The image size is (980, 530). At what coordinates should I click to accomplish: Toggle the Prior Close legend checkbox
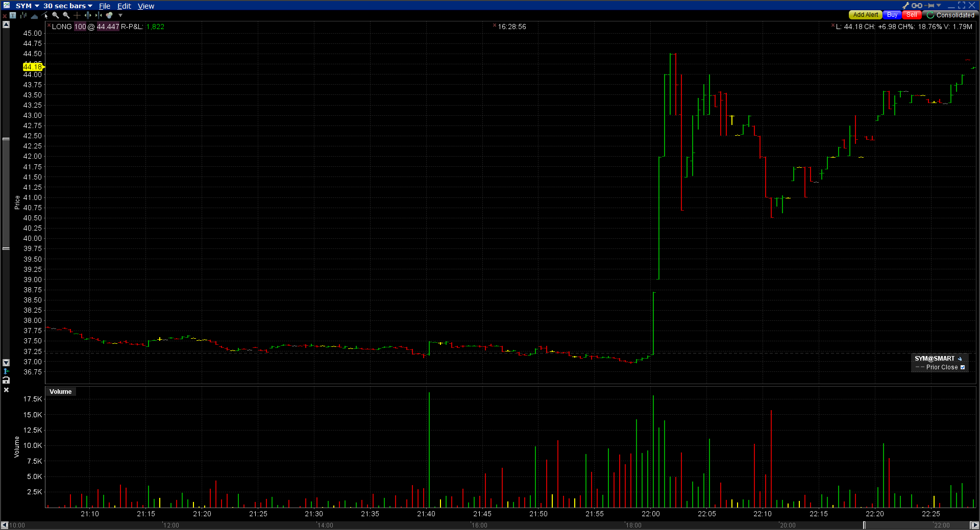[963, 367]
